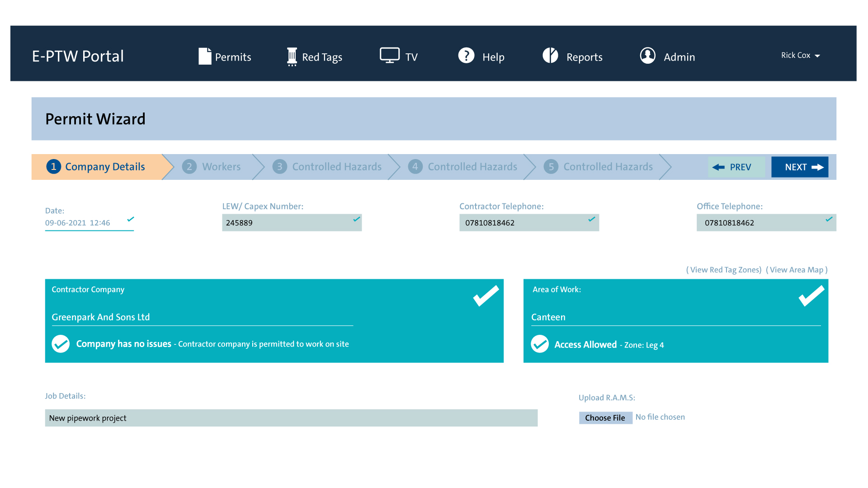This screenshot has width=868, height=488.
Task: Click the checkmark beside the Date value
Action: pos(131,219)
